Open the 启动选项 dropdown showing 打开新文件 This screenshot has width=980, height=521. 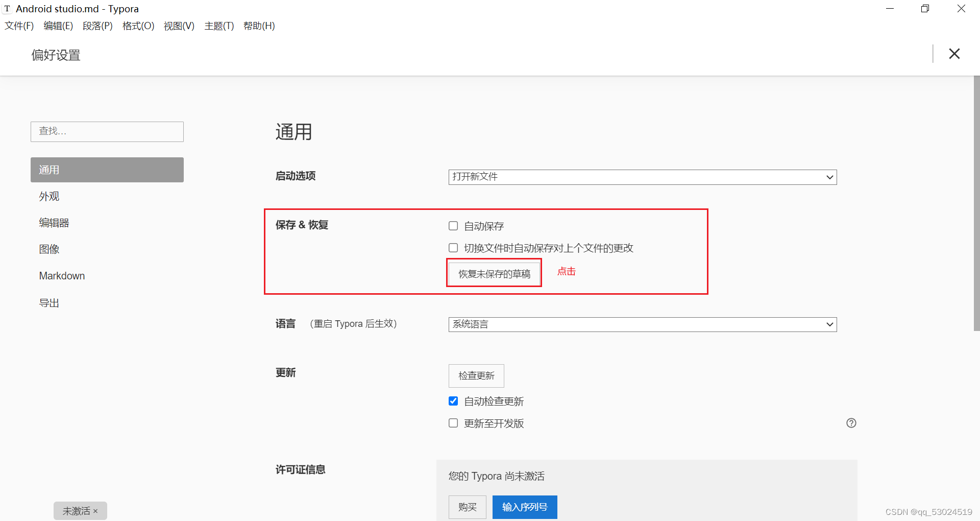[x=643, y=177]
